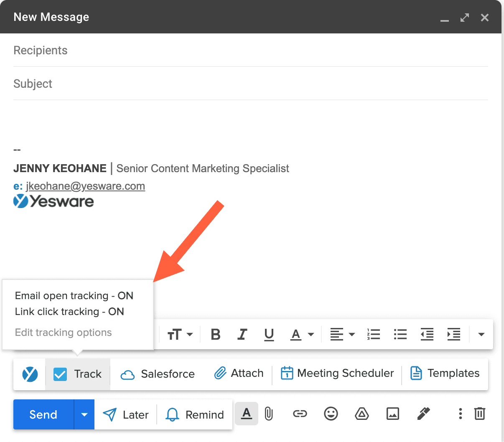
Task: Click into the Recipients field
Action: [x=251, y=51]
